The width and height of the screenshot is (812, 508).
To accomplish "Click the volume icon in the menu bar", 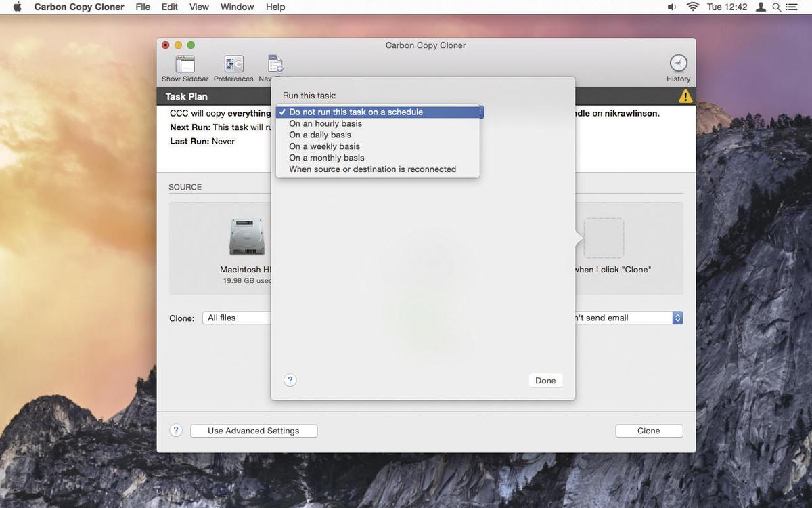I will (x=671, y=7).
